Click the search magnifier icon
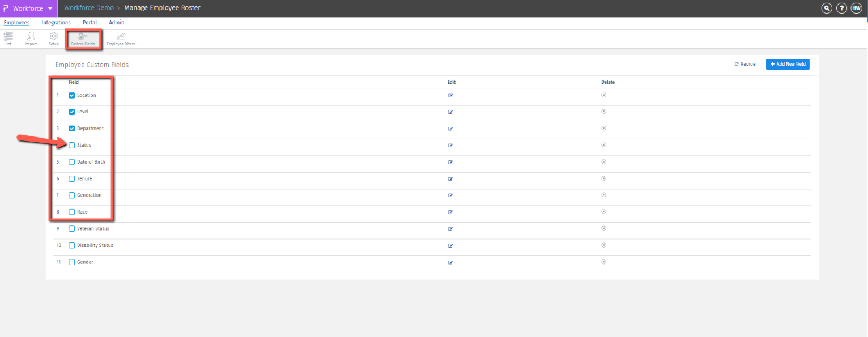The width and height of the screenshot is (868, 337). (x=827, y=8)
